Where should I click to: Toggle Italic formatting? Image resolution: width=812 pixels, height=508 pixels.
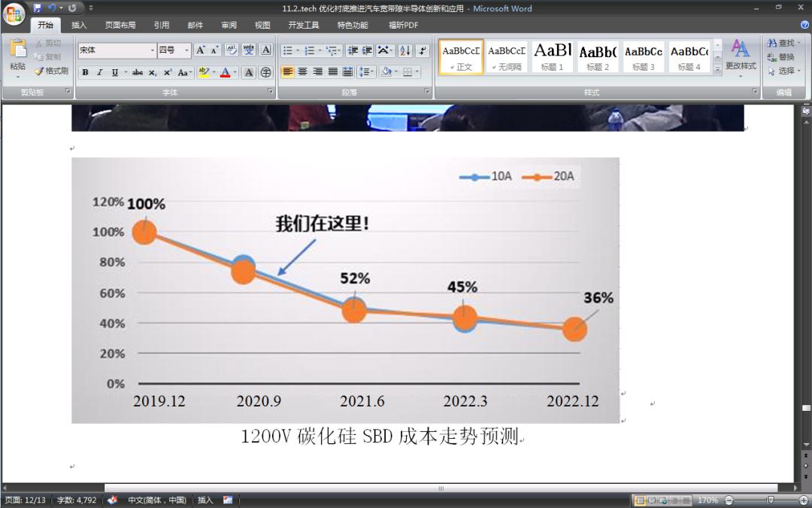coord(99,72)
